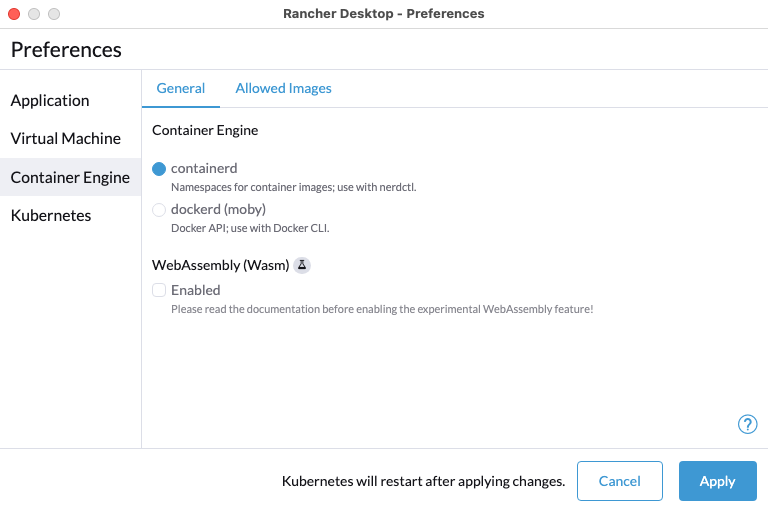Click the window zoom button in title bar
This screenshot has height=512, width=768.
pyautogui.click(x=54, y=14)
